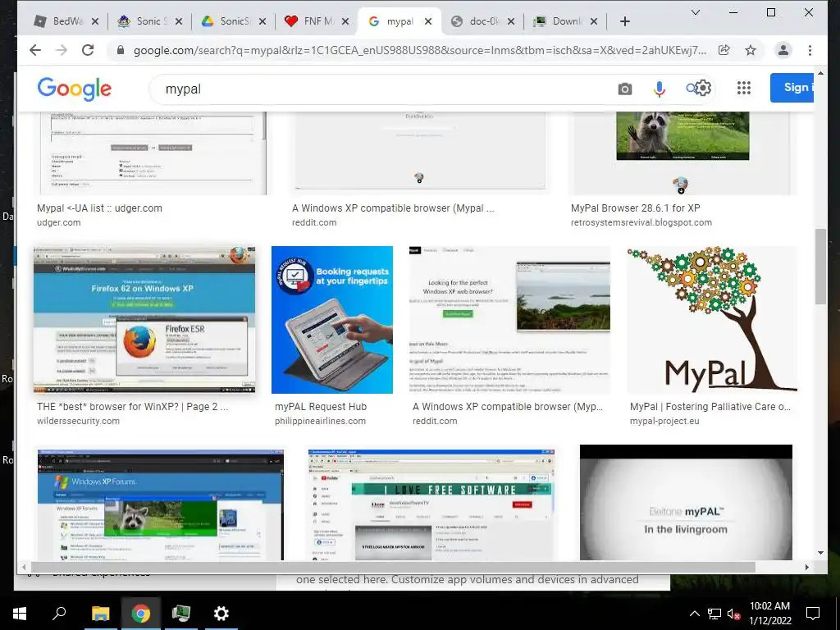Image resolution: width=840 pixels, height=630 pixels.
Task: Open Windows taskbar search
Action: pos(59,614)
